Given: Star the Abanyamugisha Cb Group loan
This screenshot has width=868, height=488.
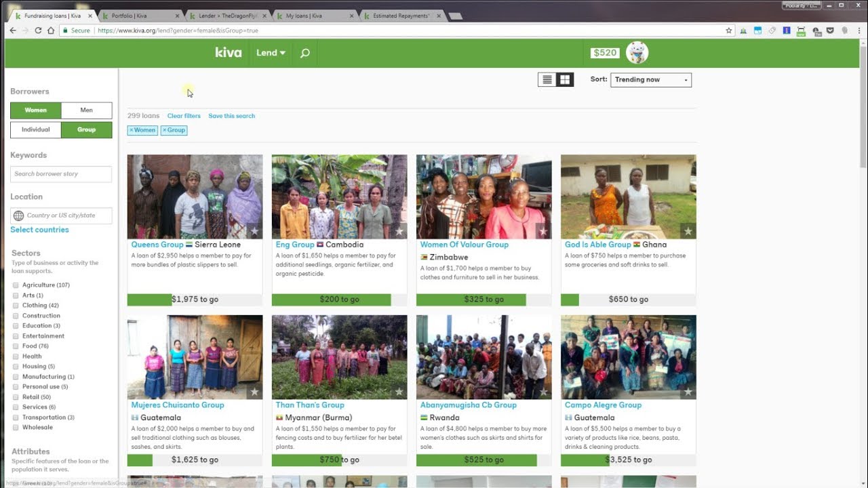Looking at the screenshot, I should tap(543, 392).
